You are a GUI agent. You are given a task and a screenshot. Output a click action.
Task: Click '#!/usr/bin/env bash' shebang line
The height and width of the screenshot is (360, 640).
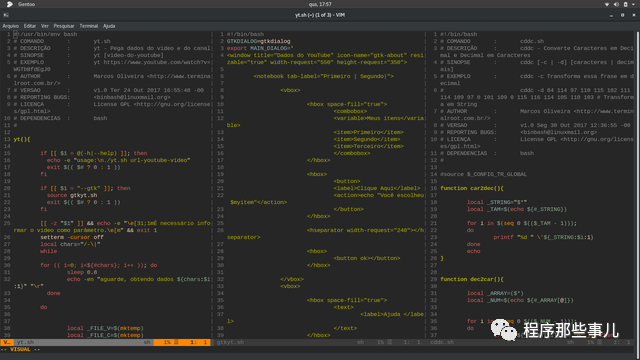(45, 34)
